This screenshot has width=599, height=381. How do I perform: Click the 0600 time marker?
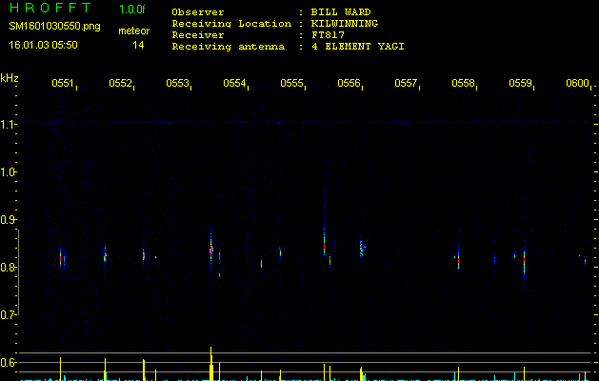tap(578, 83)
